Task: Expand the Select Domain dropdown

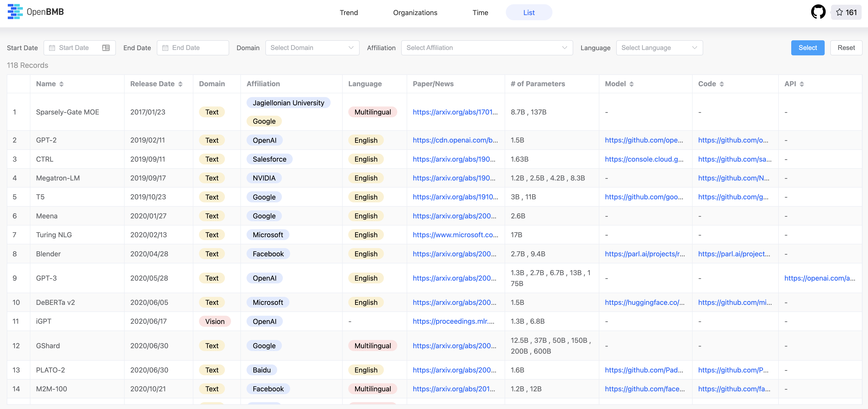Action: [312, 48]
